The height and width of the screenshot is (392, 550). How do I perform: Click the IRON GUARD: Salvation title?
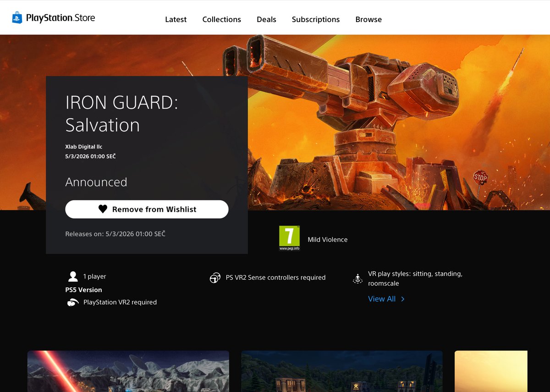coord(121,114)
